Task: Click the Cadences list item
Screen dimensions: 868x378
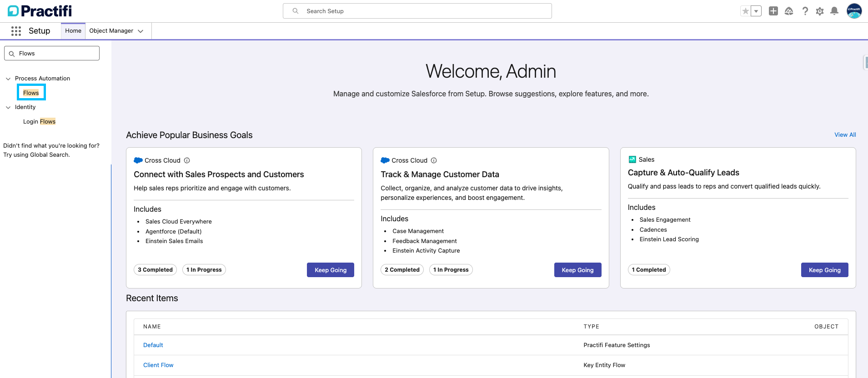Action: (x=653, y=230)
